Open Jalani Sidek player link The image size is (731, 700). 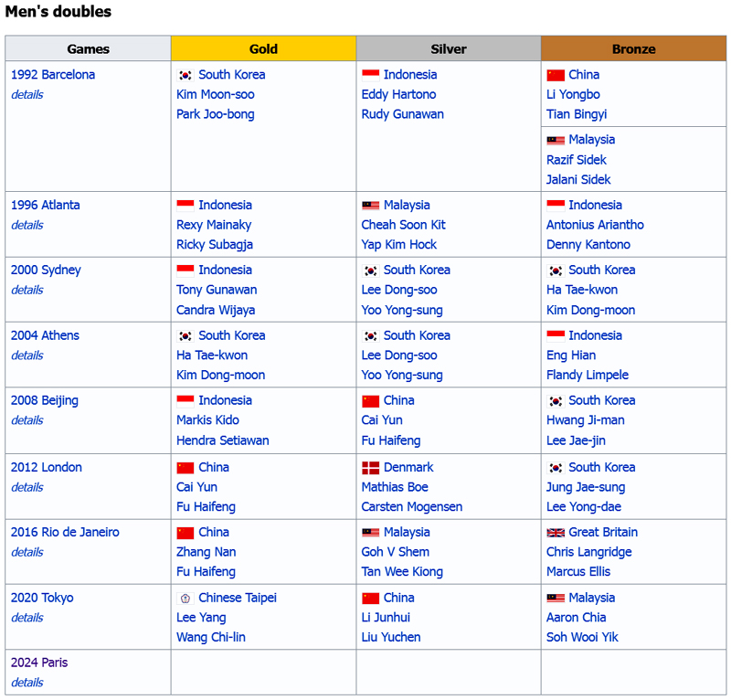578,179
